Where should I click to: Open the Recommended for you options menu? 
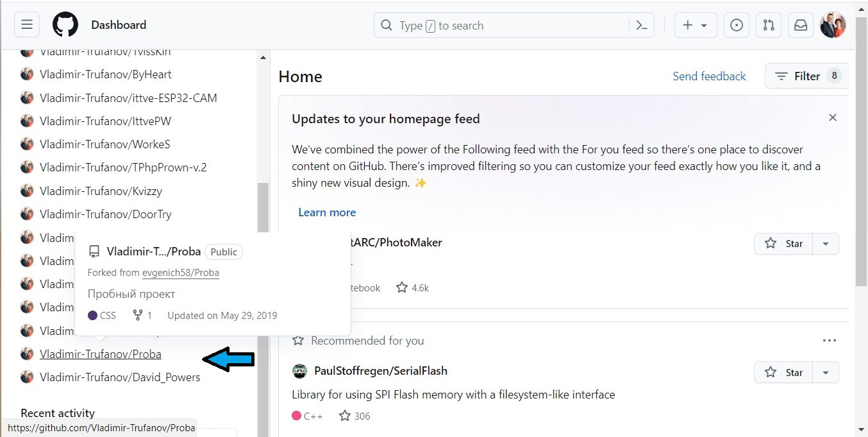pyautogui.click(x=829, y=341)
